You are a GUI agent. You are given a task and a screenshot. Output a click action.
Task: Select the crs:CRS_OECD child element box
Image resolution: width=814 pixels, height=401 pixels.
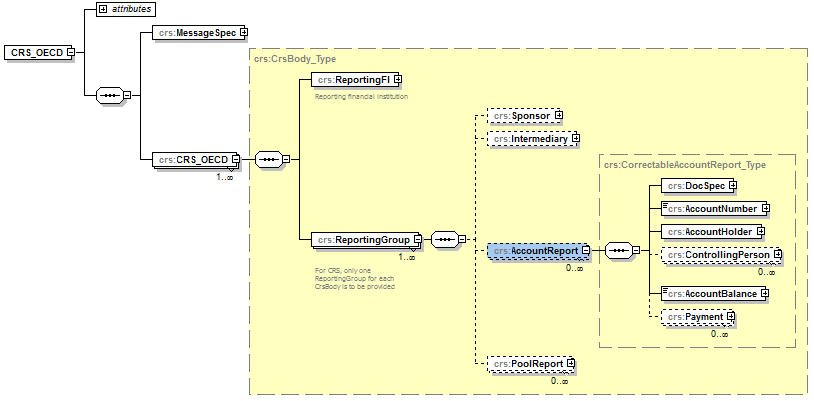point(196,159)
